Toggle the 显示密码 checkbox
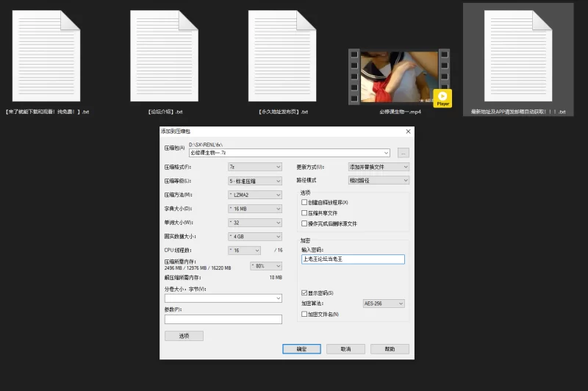This screenshot has height=391, width=588. 304,293
